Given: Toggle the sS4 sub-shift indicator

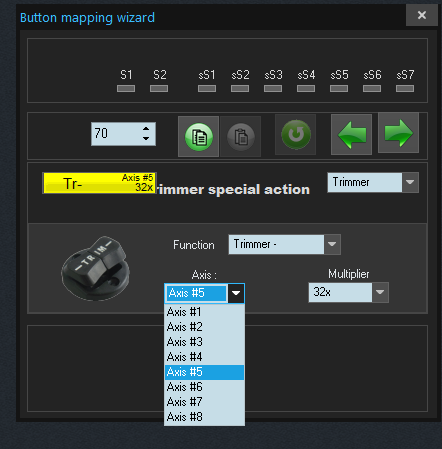Looking at the screenshot, I should click(306, 88).
